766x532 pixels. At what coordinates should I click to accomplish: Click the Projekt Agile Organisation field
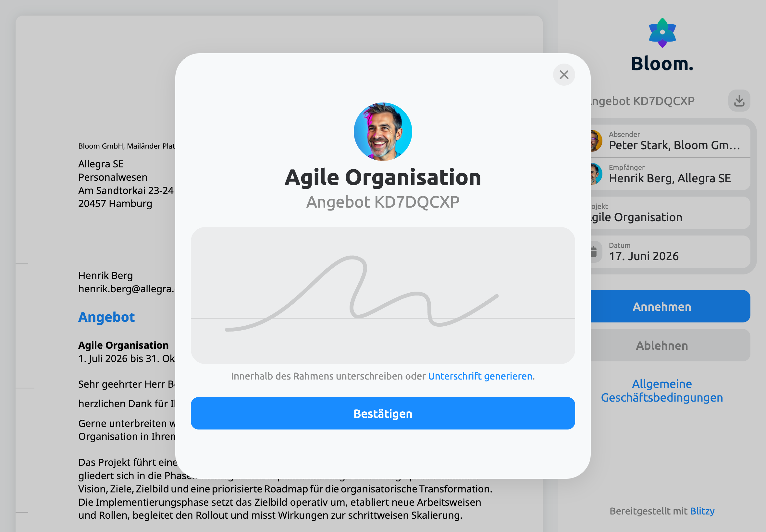coord(670,213)
